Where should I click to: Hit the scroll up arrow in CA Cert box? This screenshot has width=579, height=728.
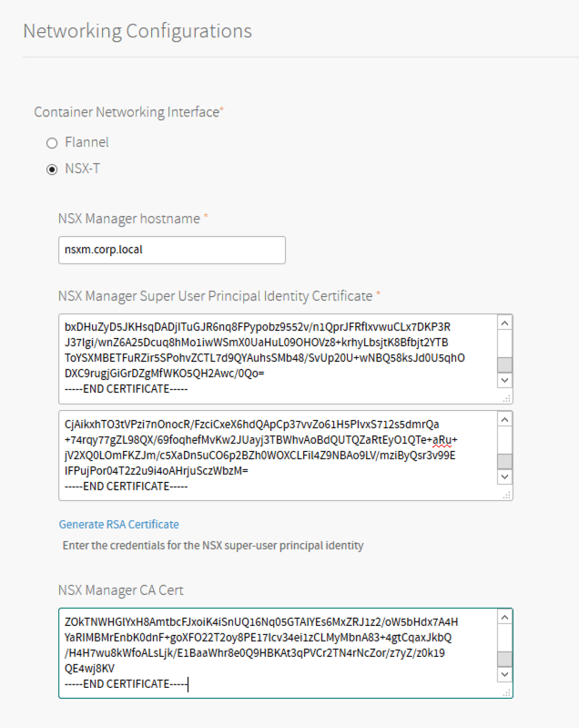[503, 618]
